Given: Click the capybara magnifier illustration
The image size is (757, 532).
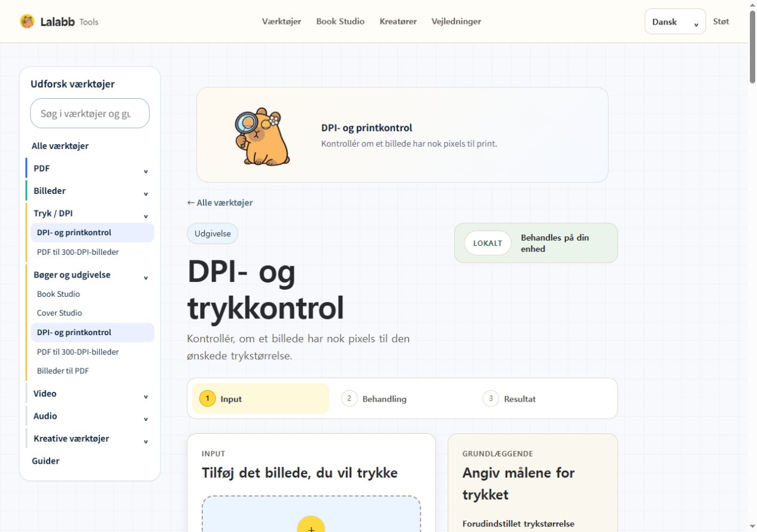Looking at the screenshot, I should click(x=262, y=136).
